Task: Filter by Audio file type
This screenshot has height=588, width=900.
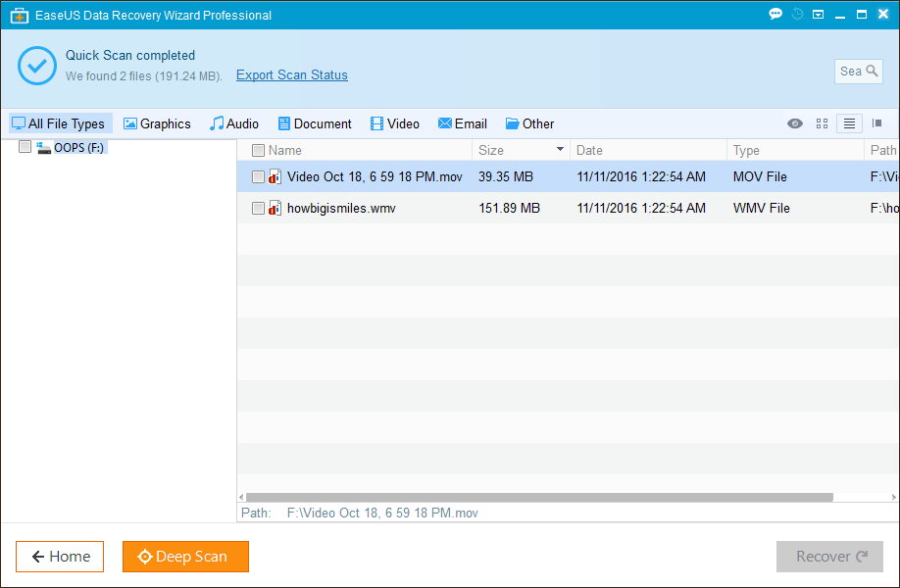Action: [234, 123]
